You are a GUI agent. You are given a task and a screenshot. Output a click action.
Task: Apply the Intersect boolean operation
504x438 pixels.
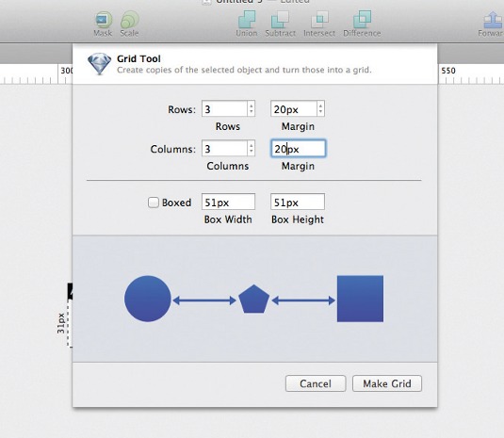coord(319,19)
